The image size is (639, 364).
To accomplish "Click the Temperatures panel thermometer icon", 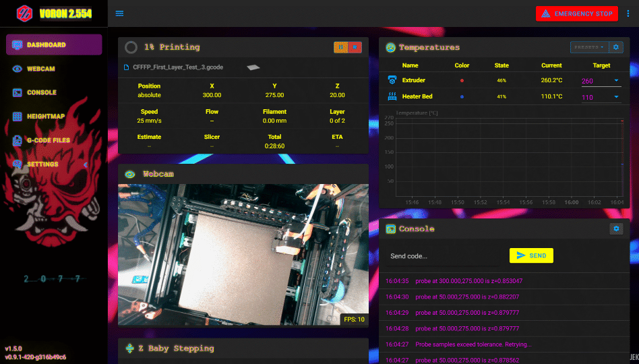I will point(390,47).
